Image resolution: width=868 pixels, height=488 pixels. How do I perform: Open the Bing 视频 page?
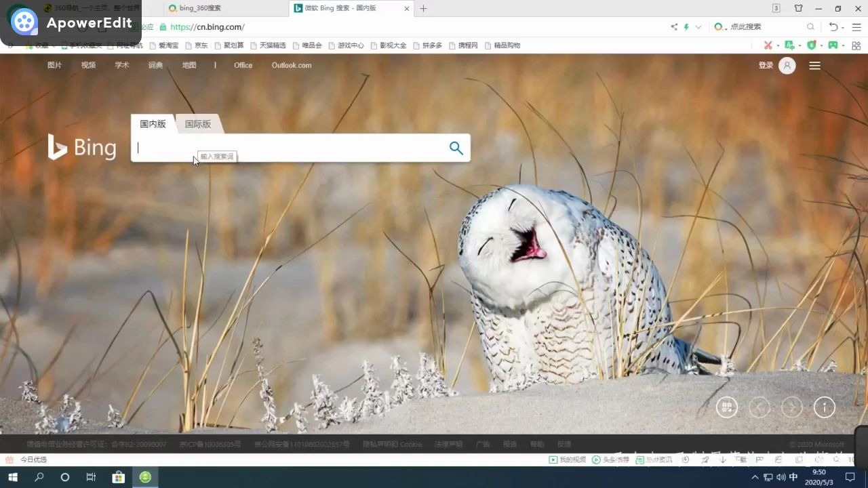pos(88,65)
